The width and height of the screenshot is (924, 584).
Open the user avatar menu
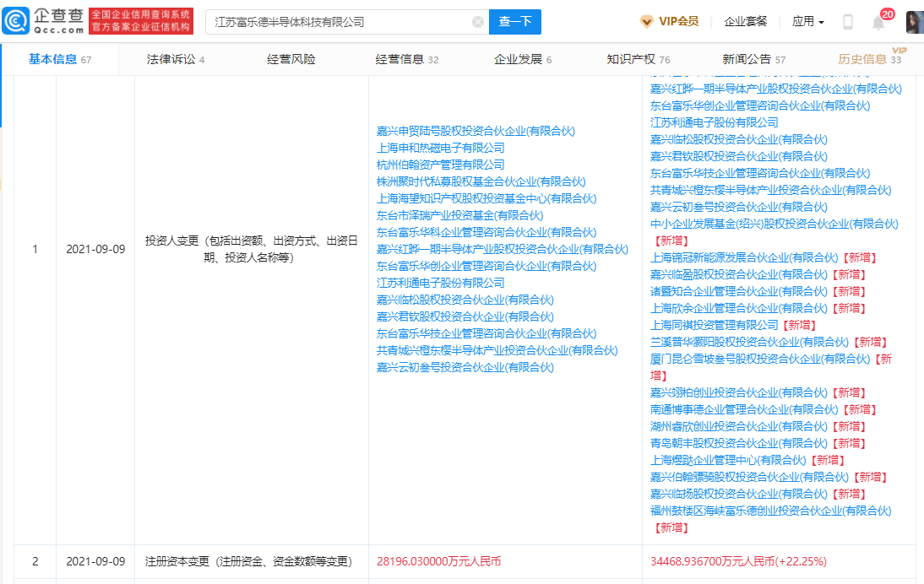pos(915,22)
